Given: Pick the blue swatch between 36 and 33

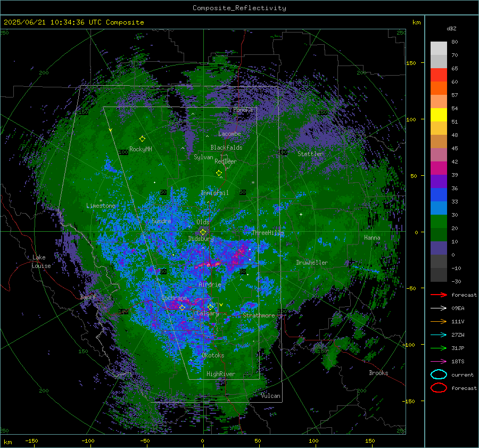Looking at the screenshot, I should [x=439, y=195].
